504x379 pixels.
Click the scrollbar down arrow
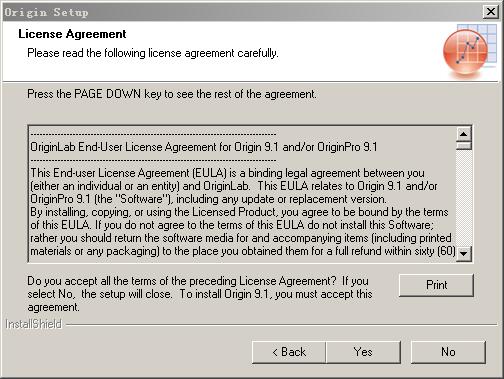coord(464,254)
